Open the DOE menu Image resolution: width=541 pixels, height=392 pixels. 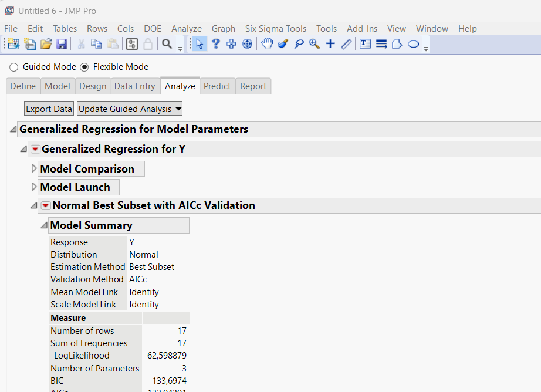(152, 28)
